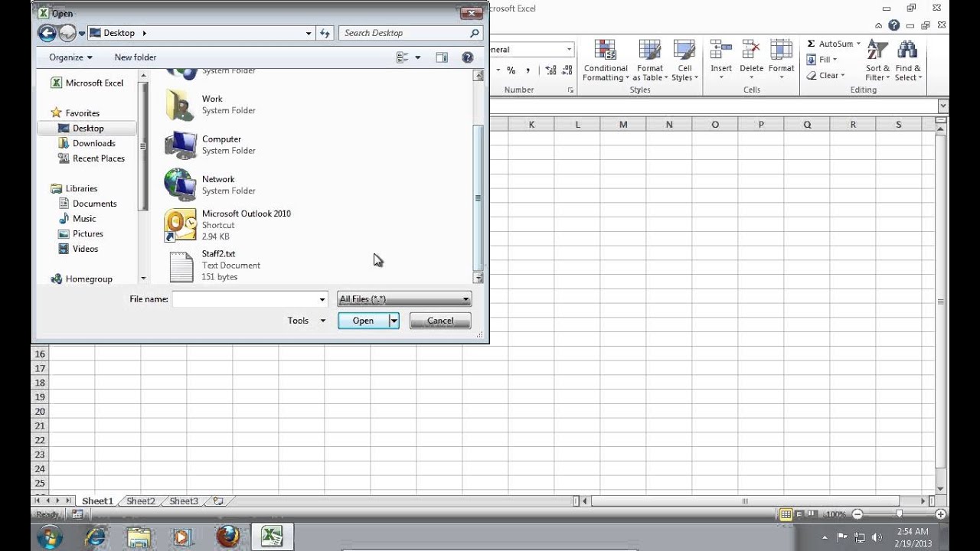
Task: Switch to the Sheet3 tab
Action: [184, 501]
